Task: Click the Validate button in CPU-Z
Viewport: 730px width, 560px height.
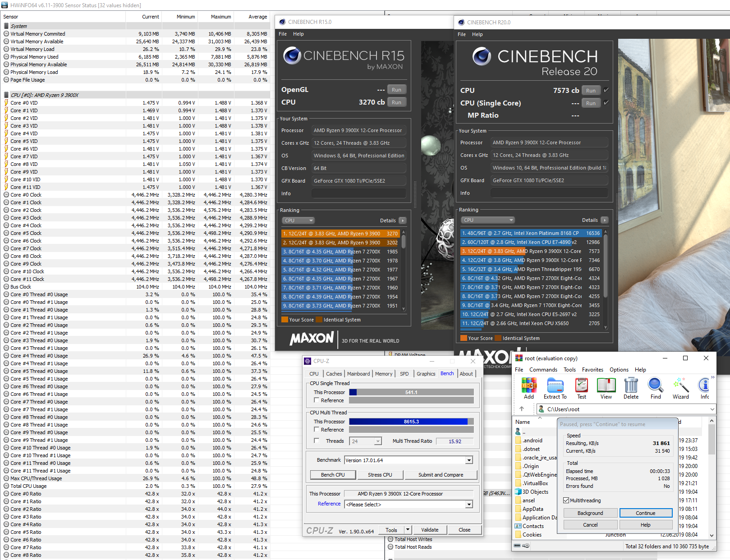Action: (x=430, y=530)
